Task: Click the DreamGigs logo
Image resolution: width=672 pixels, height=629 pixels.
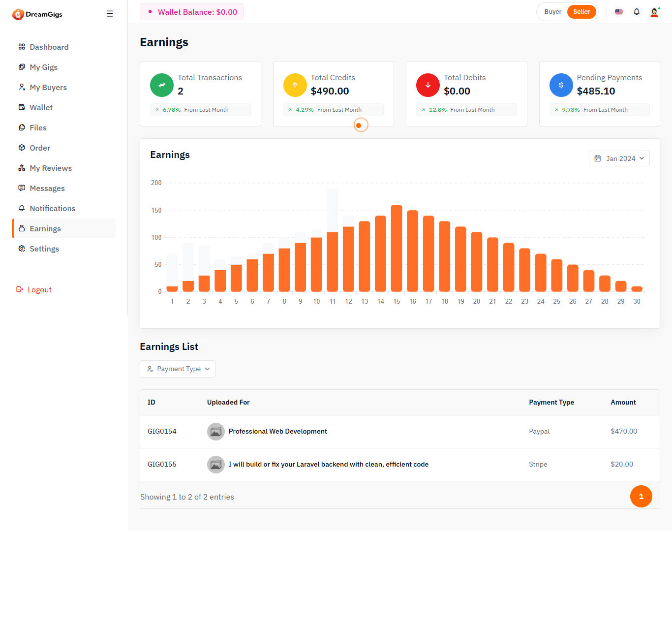Action: (x=37, y=14)
